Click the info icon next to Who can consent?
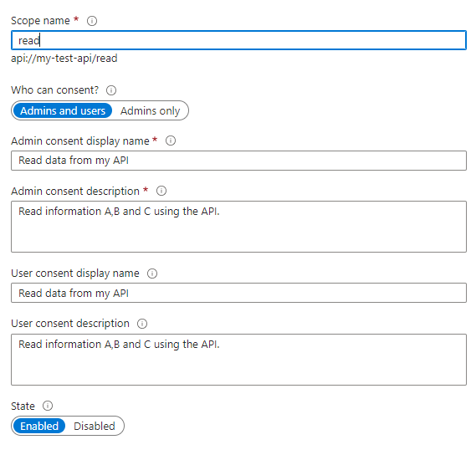Screen dimensions: 476x455 coord(111,90)
